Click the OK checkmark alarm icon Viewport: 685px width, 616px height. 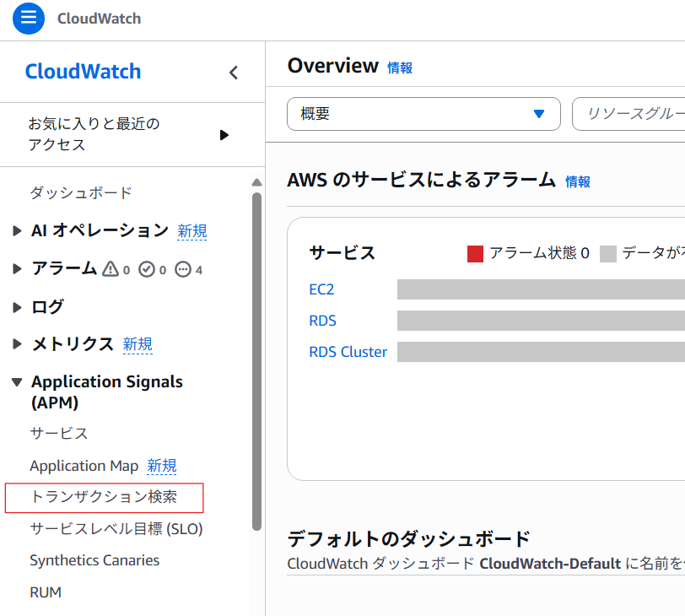tap(147, 269)
